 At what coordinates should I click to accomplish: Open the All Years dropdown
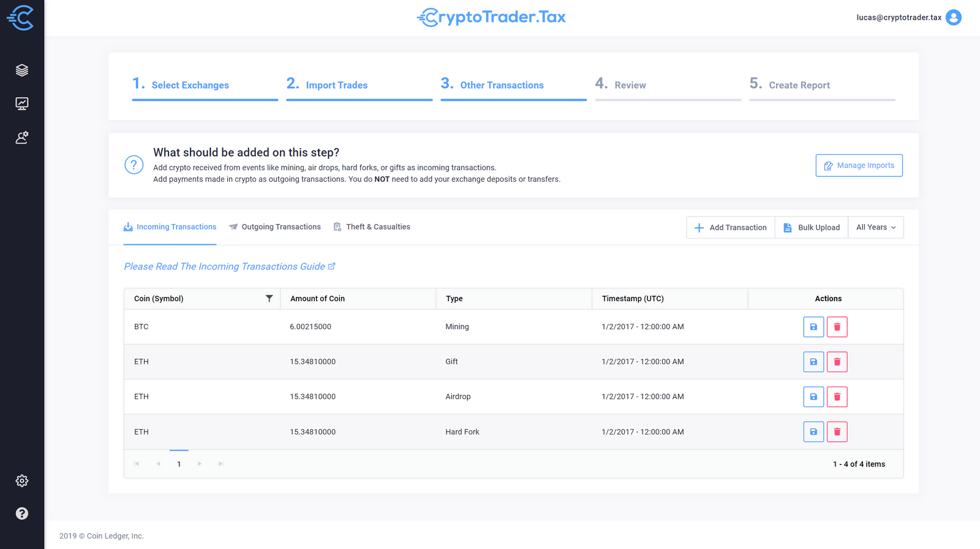tap(876, 227)
